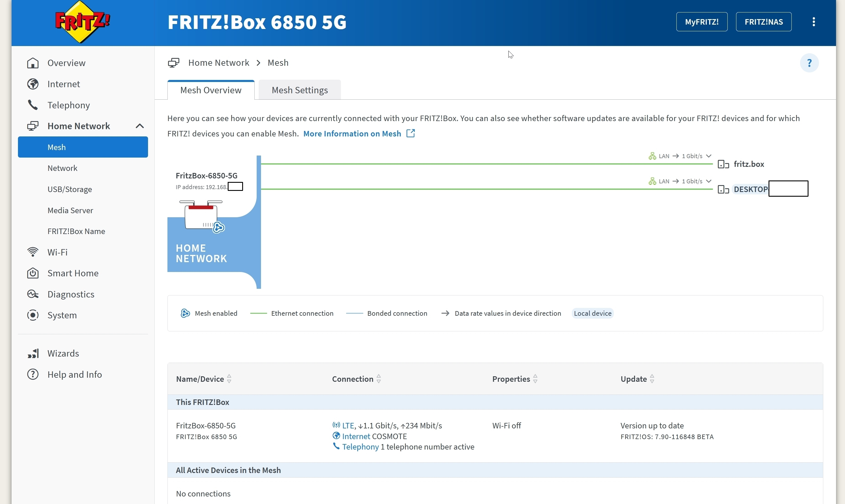This screenshot has width=845, height=504.
Task: Click the Diagnostics graph icon
Action: 33,294
